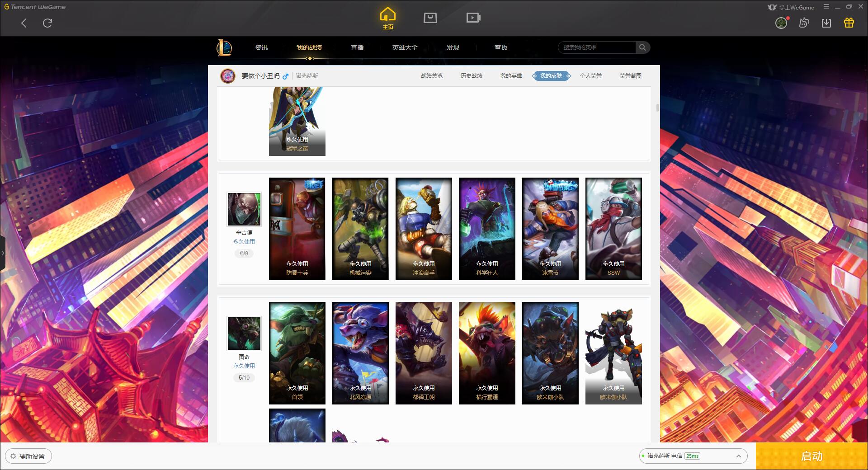The width and height of the screenshot is (868, 470).
Task: Switch to 个人荣誉 sub-tab
Action: 591,76
